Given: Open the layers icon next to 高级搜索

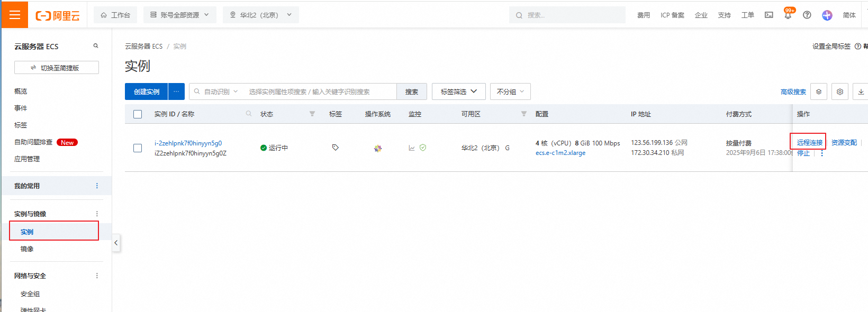Looking at the screenshot, I should pos(819,91).
